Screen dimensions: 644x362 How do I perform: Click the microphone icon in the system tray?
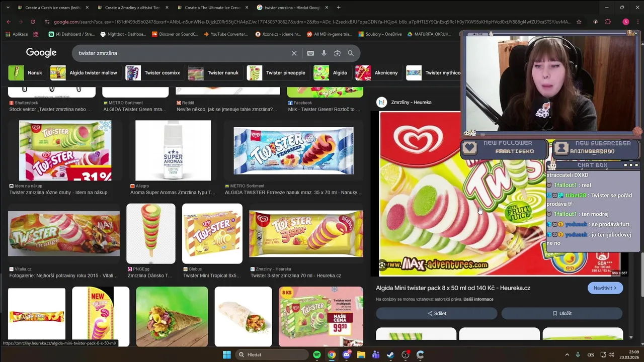578,354
